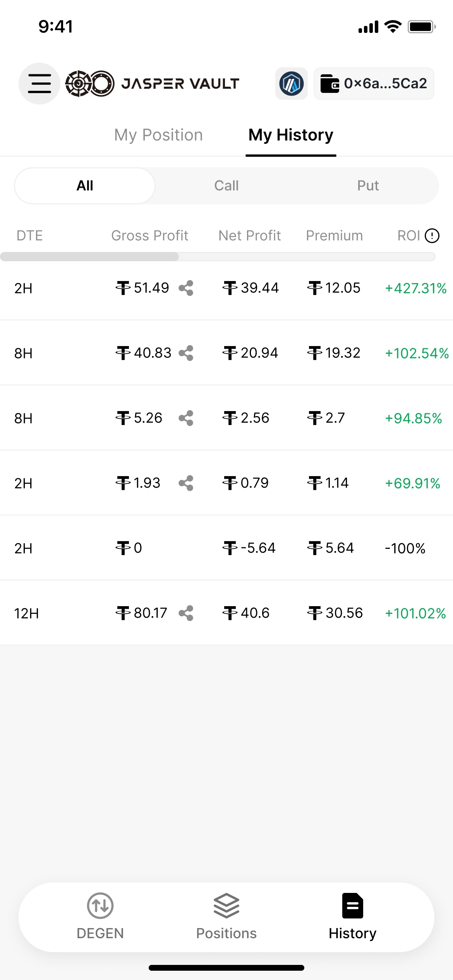The image size is (453, 980).
Task: Filter history by All options
Action: pos(85,186)
